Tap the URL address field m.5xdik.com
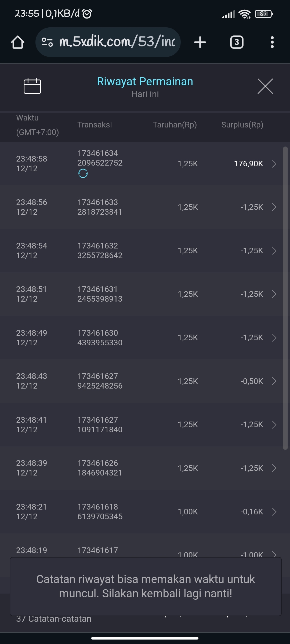This screenshot has height=644, width=290. [x=117, y=42]
